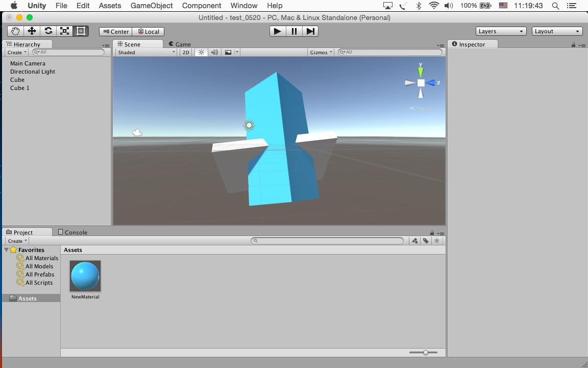Viewport: 588px width, 368px height.
Task: Search assets by label tag icon
Action: tap(426, 241)
